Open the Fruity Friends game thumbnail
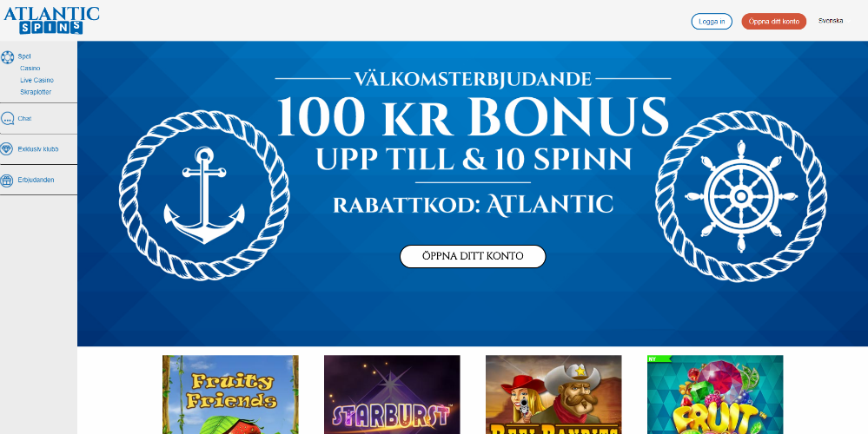The height and width of the screenshot is (434, 868). click(x=230, y=394)
